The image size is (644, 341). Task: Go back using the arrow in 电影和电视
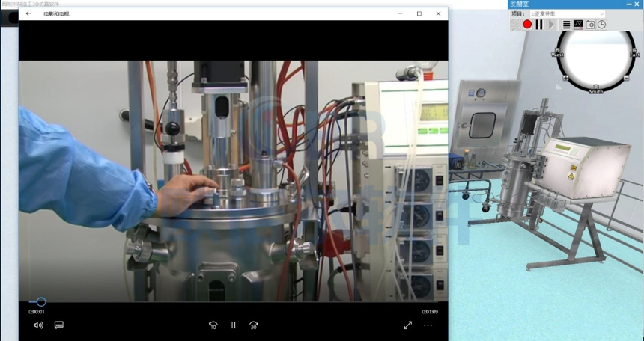coord(29,13)
